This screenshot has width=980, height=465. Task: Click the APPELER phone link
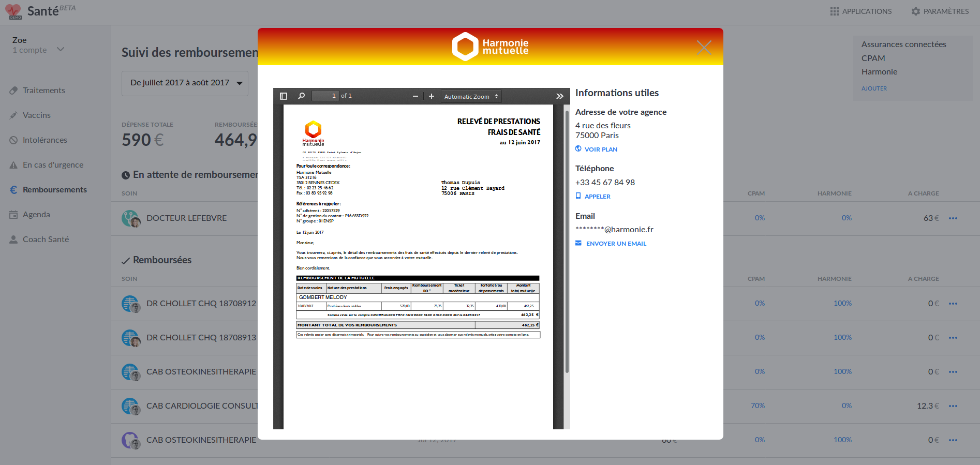(x=597, y=197)
